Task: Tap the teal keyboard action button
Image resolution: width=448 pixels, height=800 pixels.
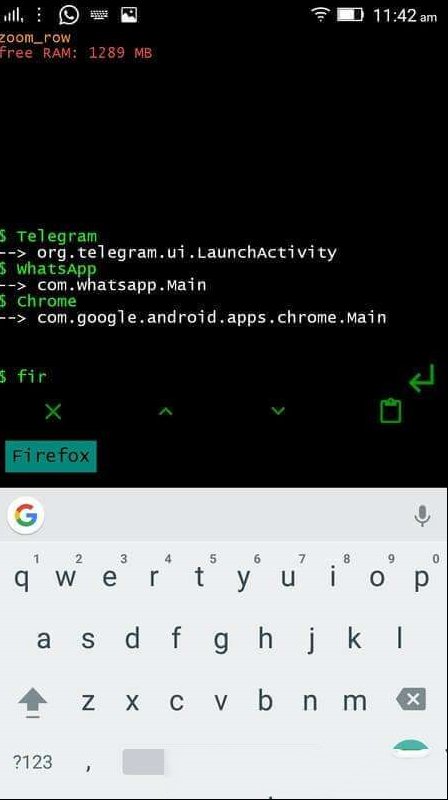Action: click(411, 748)
